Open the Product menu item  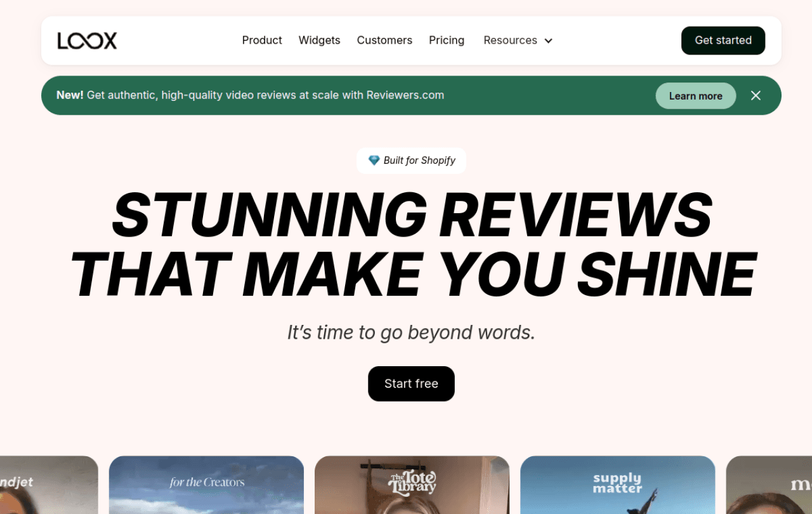point(262,40)
